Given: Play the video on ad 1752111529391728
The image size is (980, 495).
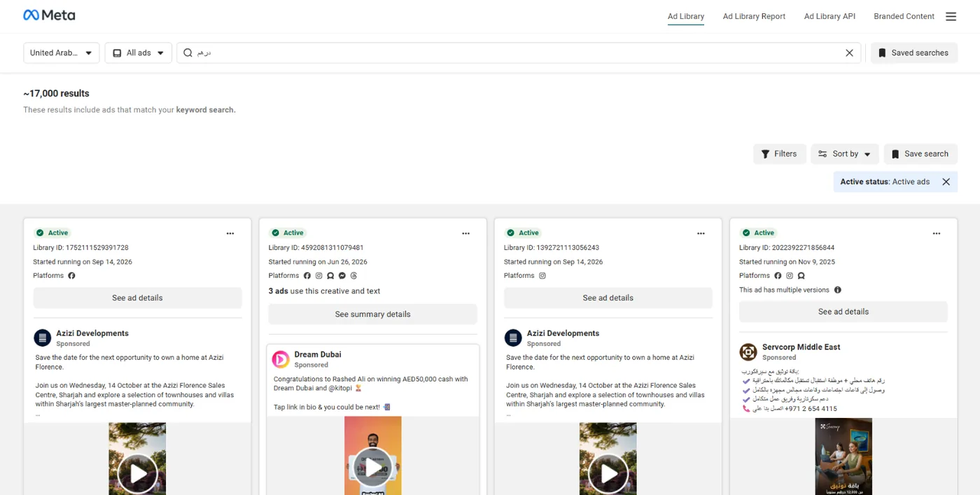Looking at the screenshot, I should click(x=137, y=473).
